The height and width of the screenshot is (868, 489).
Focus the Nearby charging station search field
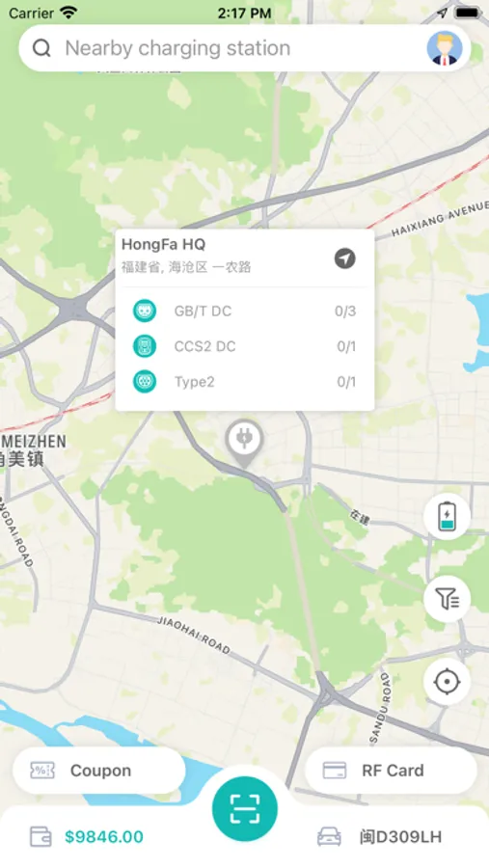click(244, 48)
